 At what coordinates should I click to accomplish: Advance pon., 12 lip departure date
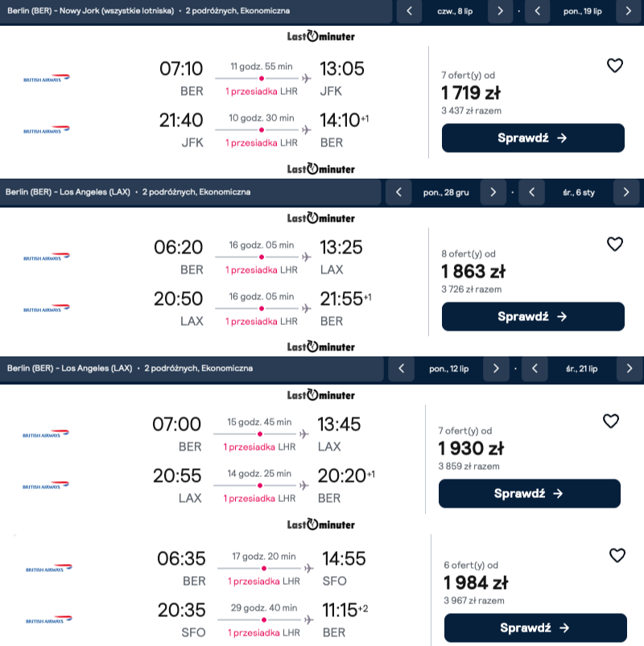point(496,368)
